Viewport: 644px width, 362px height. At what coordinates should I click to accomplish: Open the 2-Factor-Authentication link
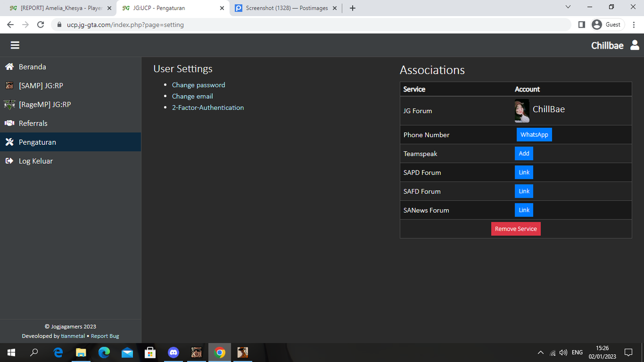(208, 108)
